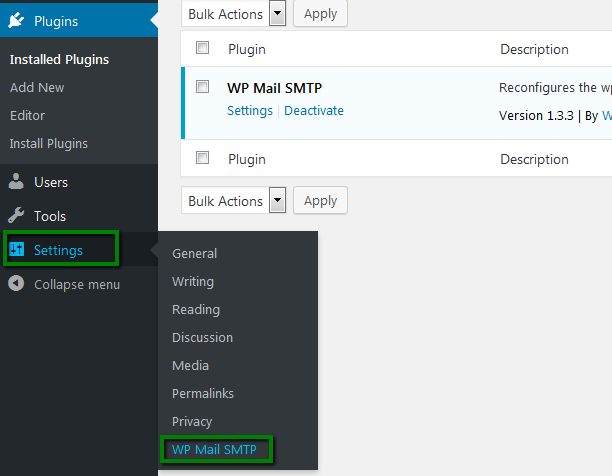The image size is (612, 476).
Task: Open the bottom Bulk Actions dropdown
Action: pos(233,201)
